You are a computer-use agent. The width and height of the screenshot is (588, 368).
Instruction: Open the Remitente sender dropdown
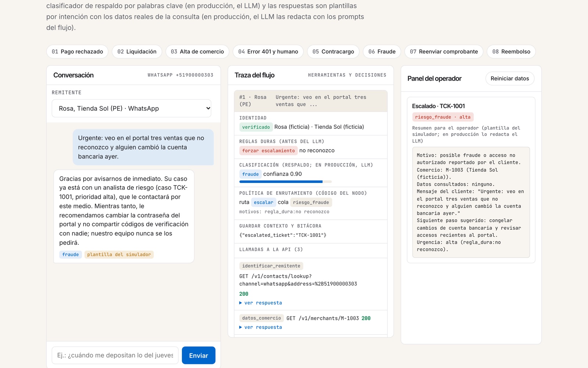tap(132, 108)
